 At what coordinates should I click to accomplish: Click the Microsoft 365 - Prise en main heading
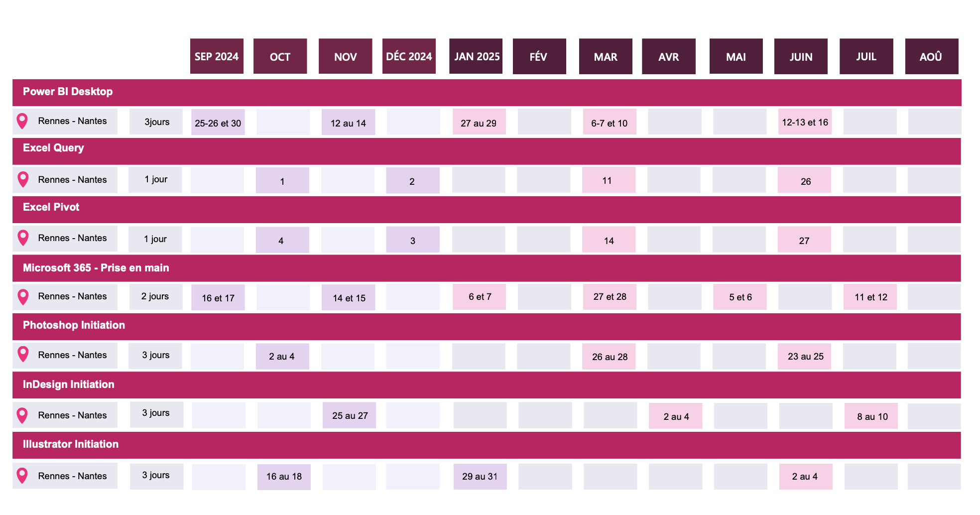point(96,268)
